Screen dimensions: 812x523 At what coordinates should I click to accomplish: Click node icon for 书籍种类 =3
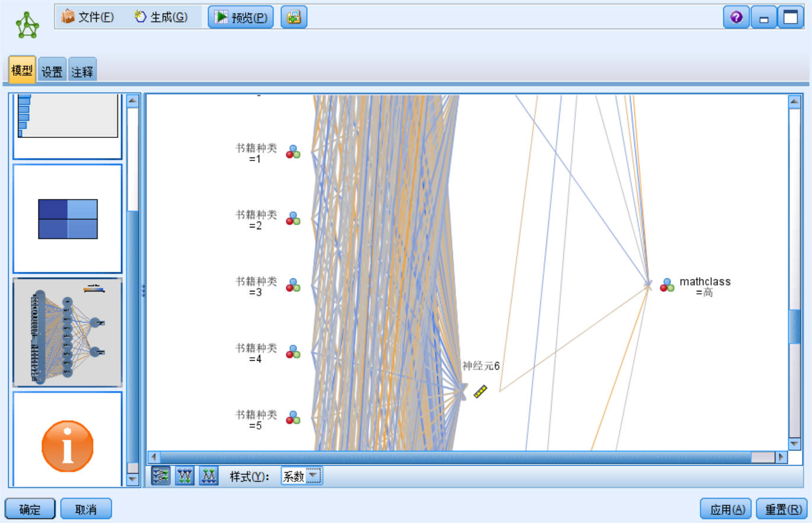[293, 285]
